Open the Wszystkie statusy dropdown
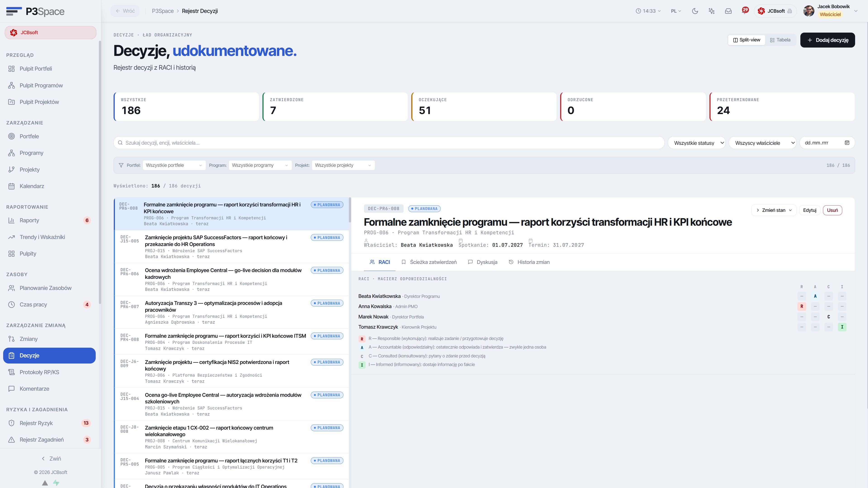This screenshot has width=868, height=488. pos(697,143)
